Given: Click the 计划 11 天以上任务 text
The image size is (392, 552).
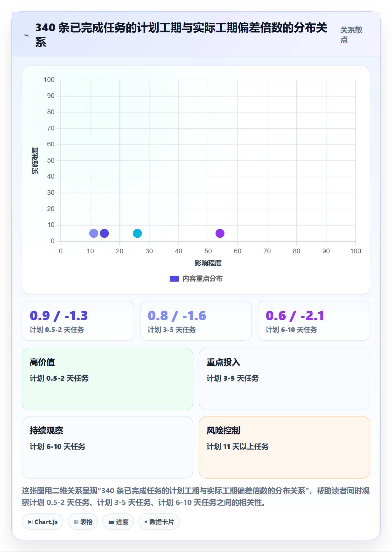Looking at the screenshot, I should pos(237,446).
